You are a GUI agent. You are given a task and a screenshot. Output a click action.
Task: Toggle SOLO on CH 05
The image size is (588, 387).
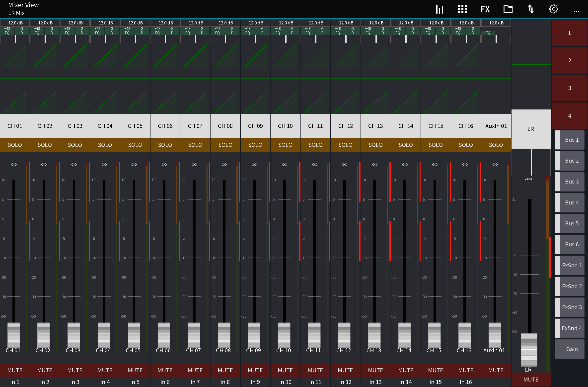click(x=135, y=145)
